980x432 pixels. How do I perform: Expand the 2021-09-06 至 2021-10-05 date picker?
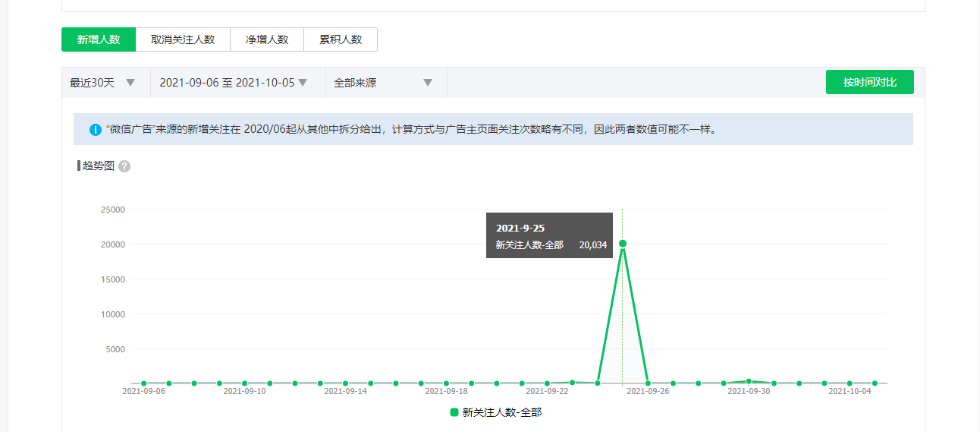pyautogui.click(x=233, y=83)
